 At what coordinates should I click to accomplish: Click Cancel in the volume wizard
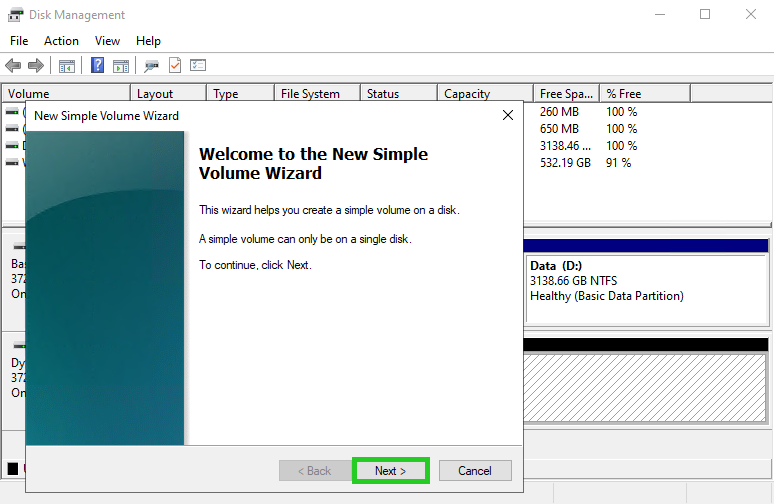click(475, 470)
